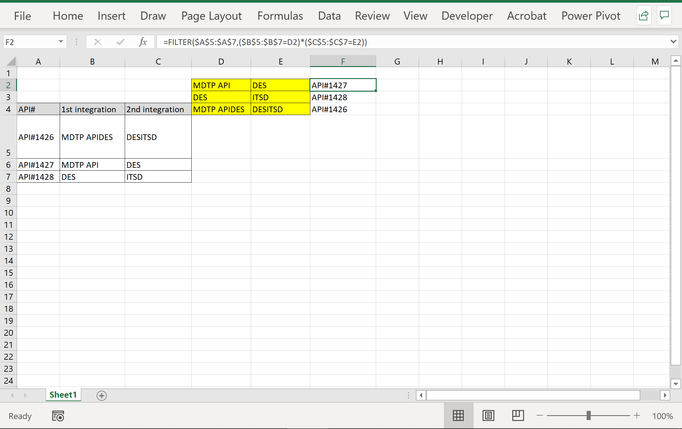This screenshot has height=429, width=682.
Task: Click the horizontal scrollbar track
Action: tap(533, 395)
